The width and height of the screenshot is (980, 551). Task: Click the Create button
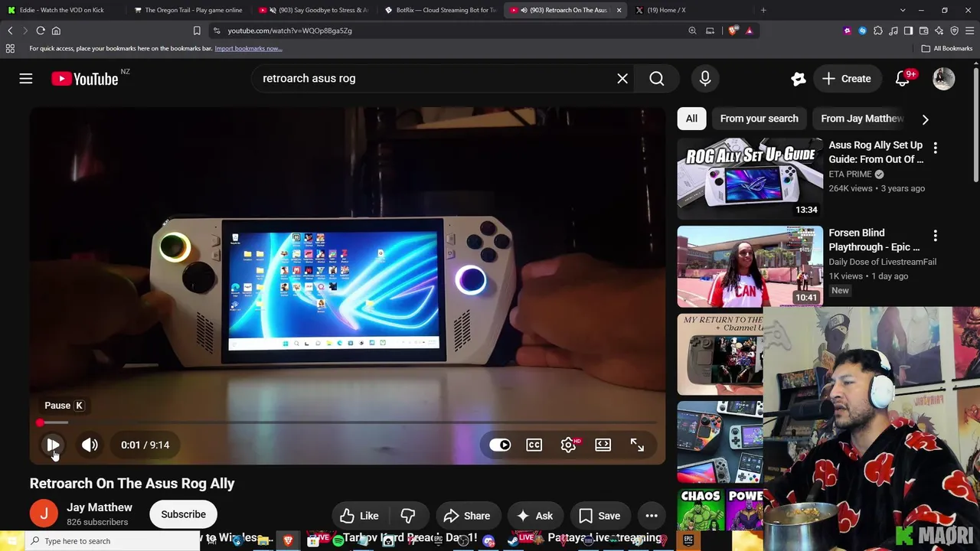click(846, 78)
